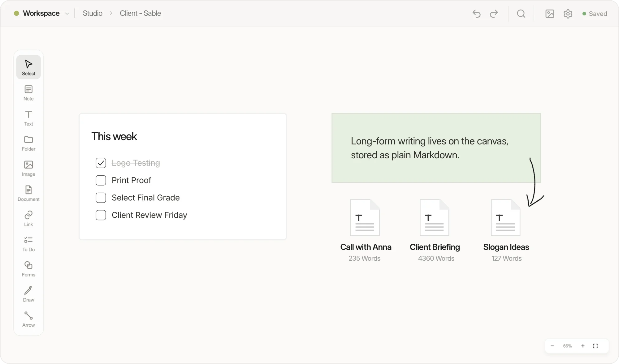619x364 pixels.
Task: Uncheck the Logo Testing task
Action: [x=101, y=163]
